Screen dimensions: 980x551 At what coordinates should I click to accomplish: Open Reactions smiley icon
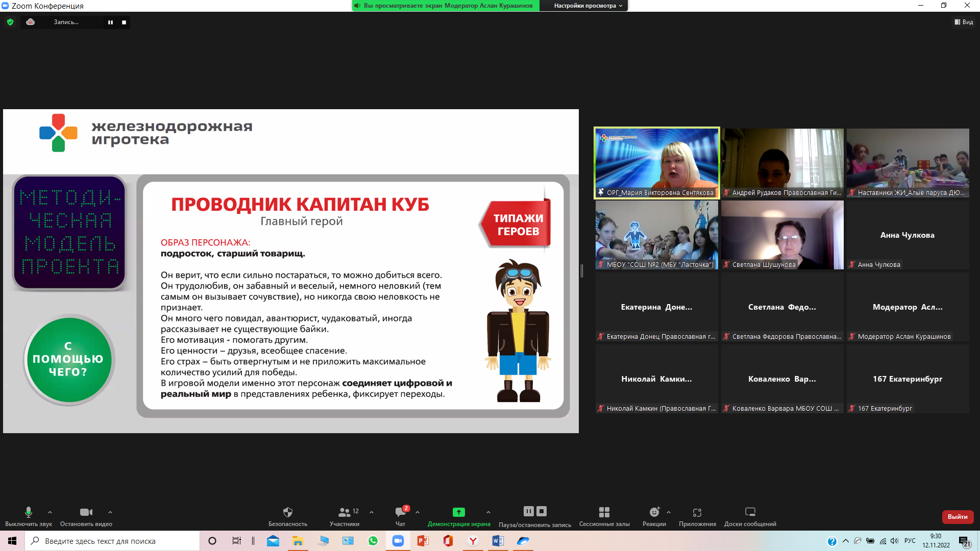pyautogui.click(x=654, y=512)
